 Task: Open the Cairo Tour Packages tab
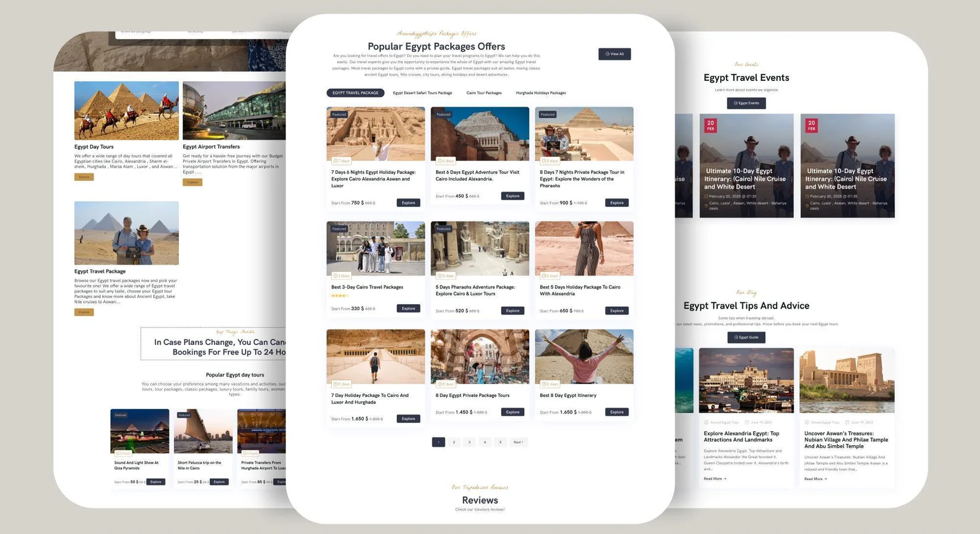pos(484,93)
